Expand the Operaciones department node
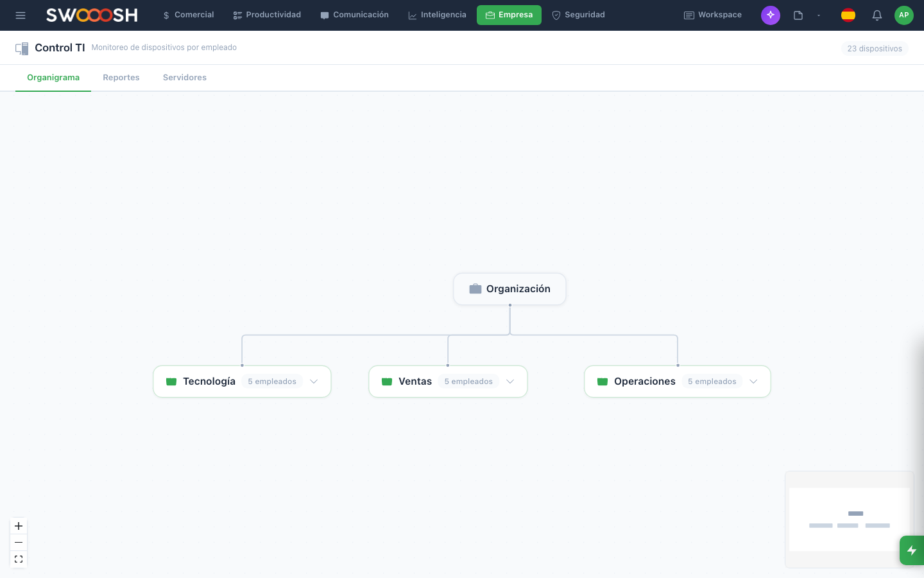 click(753, 381)
